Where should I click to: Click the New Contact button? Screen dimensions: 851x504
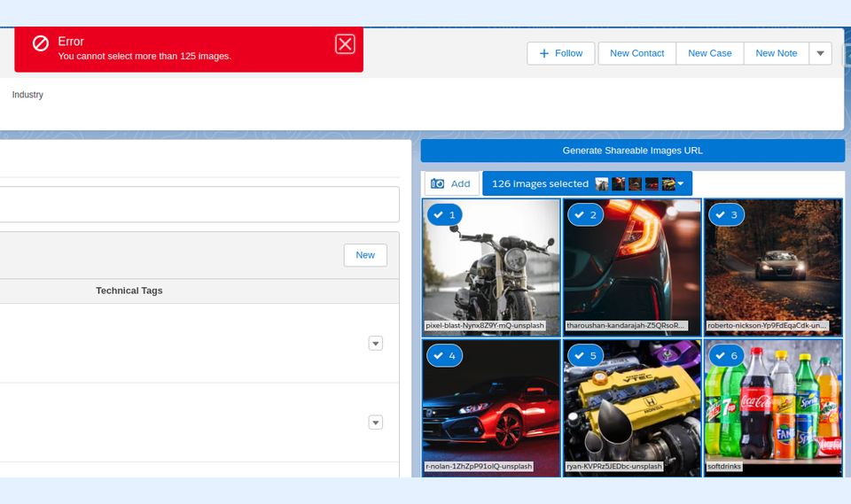(x=636, y=53)
